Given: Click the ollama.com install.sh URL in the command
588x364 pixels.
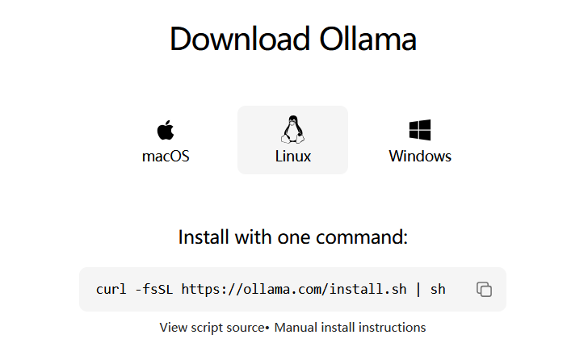Looking at the screenshot, I should pyautogui.click(x=294, y=290).
